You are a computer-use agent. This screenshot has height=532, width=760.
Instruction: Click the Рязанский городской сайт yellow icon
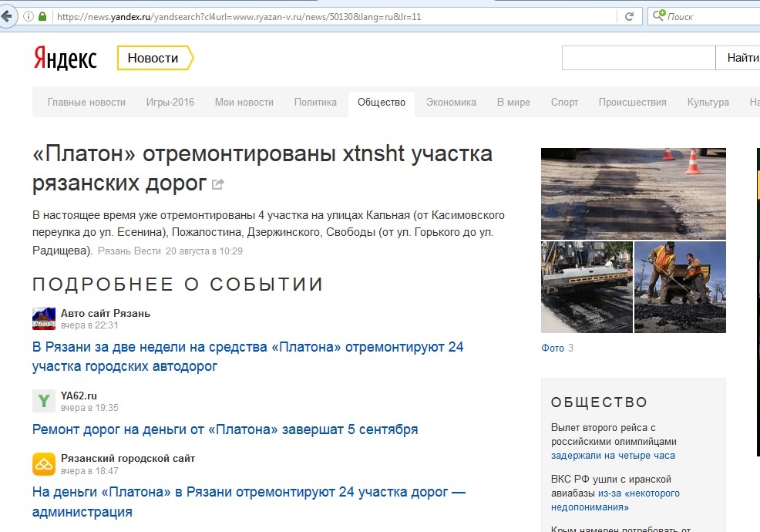click(x=44, y=464)
